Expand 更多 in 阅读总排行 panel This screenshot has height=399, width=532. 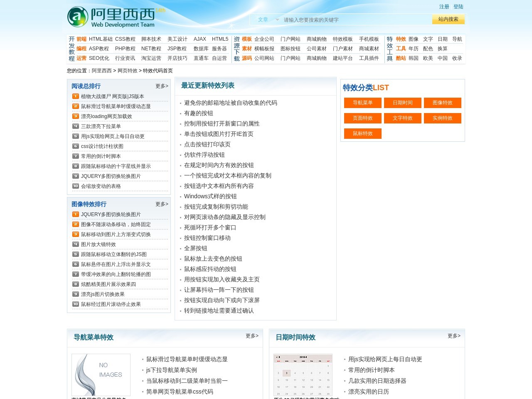(162, 86)
